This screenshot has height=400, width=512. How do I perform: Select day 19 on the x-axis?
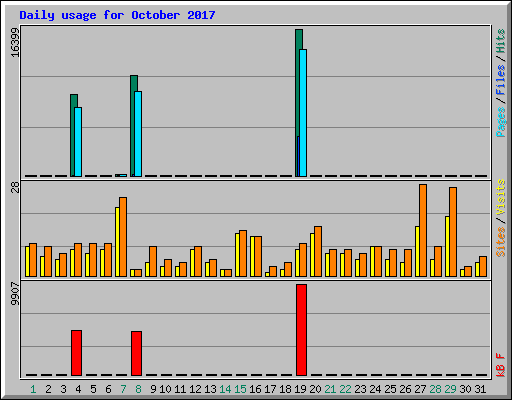pyautogui.click(x=300, y=389)
